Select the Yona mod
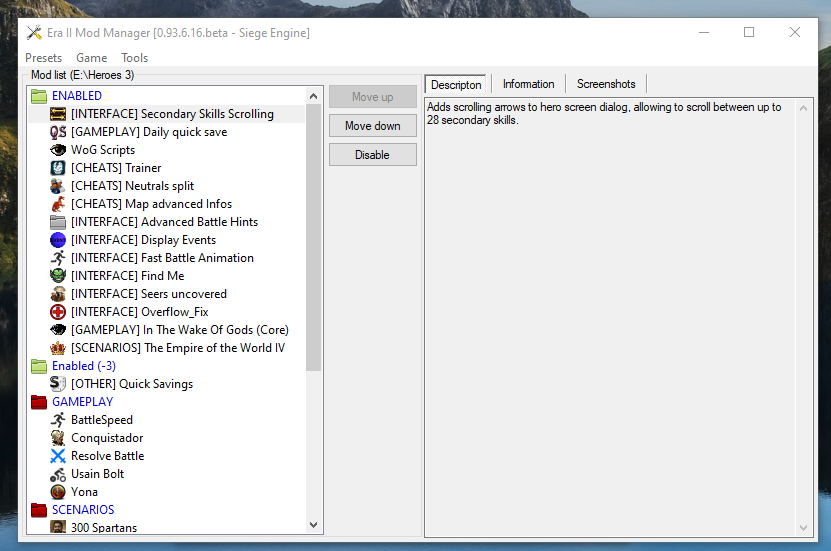 (84, 492)
